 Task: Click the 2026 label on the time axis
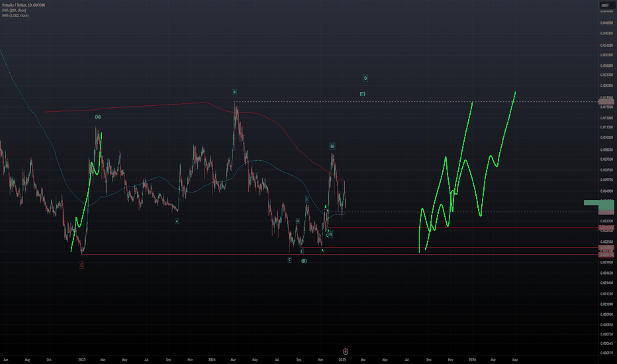472,359
